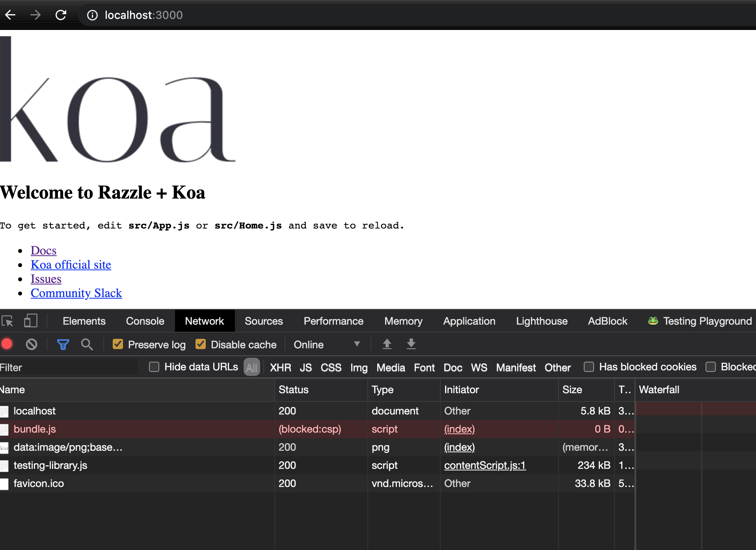Viewport: 756px width, 550px height.
Task: Sort requests by the Size column header
Action: [x=587, y=390]
